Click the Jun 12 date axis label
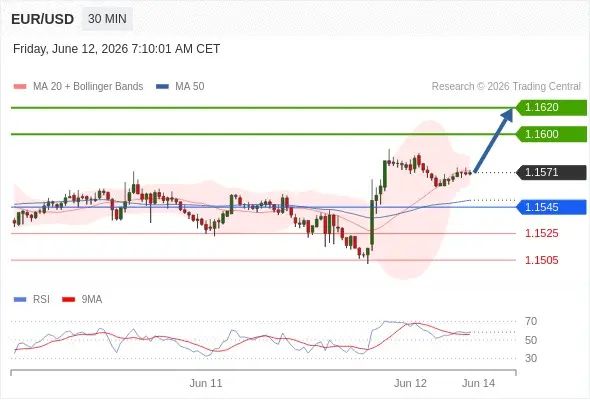Viewport: 590px width, 400px height. tap(411, 383)
